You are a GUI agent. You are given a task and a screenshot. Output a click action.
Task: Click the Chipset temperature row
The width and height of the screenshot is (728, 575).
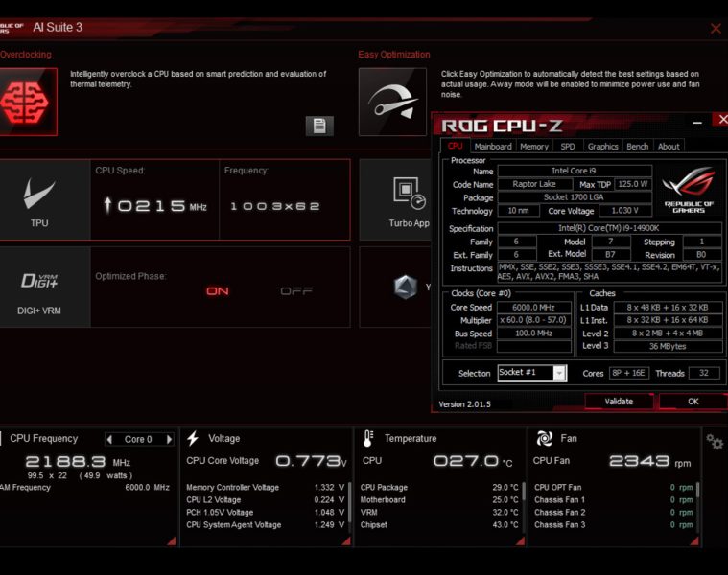pyautogui.click(x=439, y=525)
